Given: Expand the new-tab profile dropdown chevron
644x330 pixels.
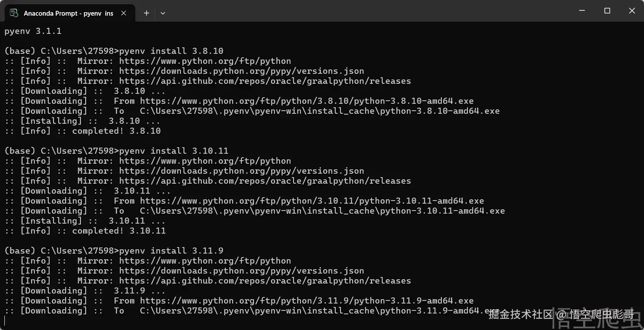Looking at the screenshot, I should click(163, 13).
